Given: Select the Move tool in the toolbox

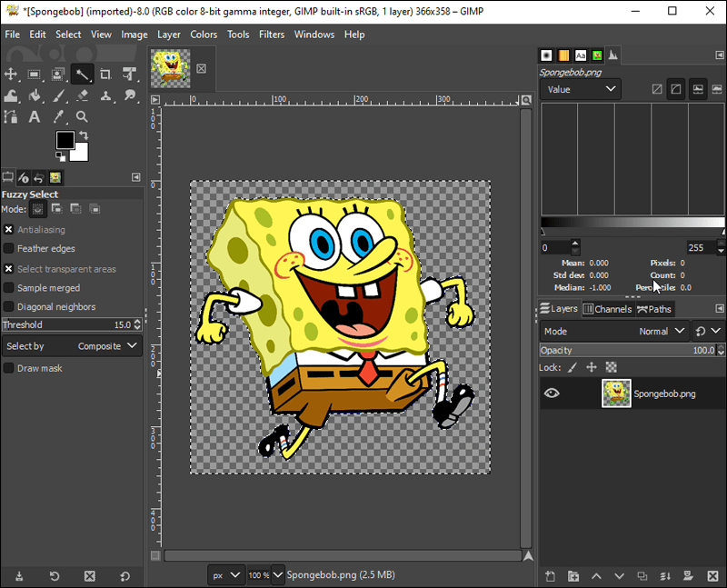Looking at the screenshot, I should click(x=11, y=74).
